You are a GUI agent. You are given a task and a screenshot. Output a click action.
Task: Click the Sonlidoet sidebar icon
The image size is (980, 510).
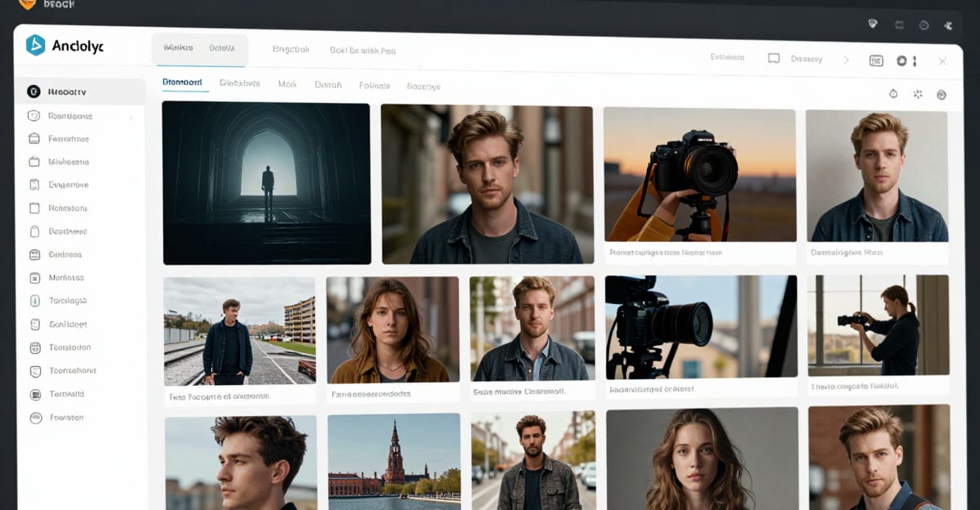point(34,324)
